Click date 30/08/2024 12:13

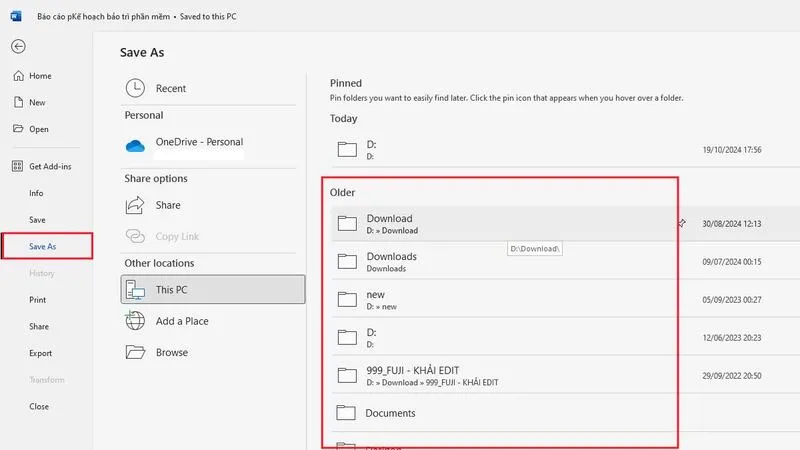732,223
